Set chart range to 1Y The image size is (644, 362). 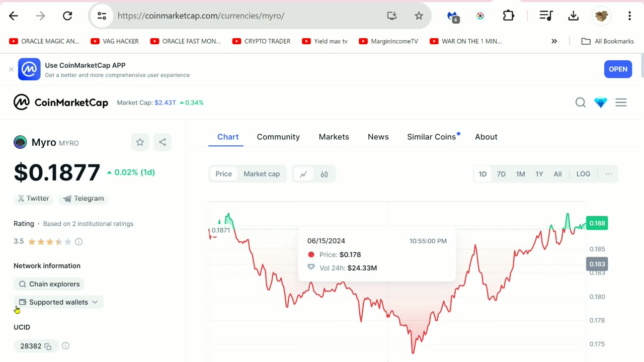[539, 174]
